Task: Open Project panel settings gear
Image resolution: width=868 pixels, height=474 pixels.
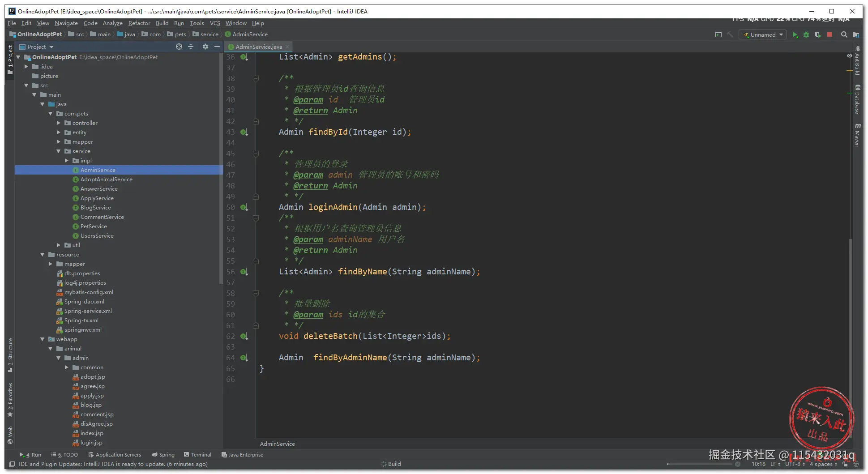Action: (x=205, y=47)
